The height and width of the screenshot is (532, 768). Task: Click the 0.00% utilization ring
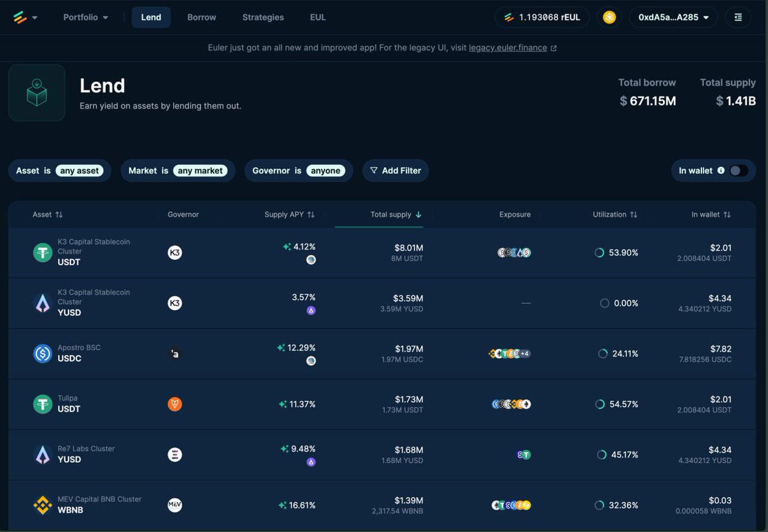(x=604, y=303)
